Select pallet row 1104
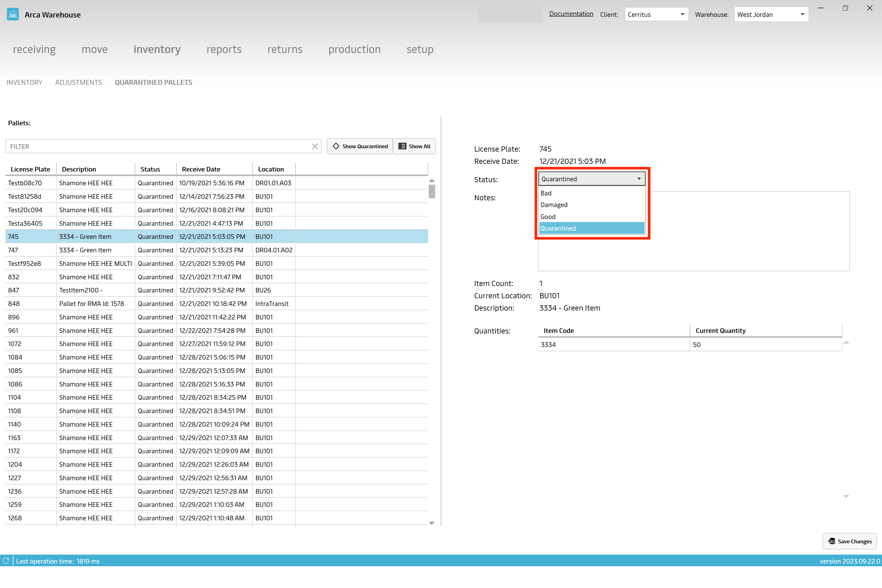882x588 pixels. [217, 398]
